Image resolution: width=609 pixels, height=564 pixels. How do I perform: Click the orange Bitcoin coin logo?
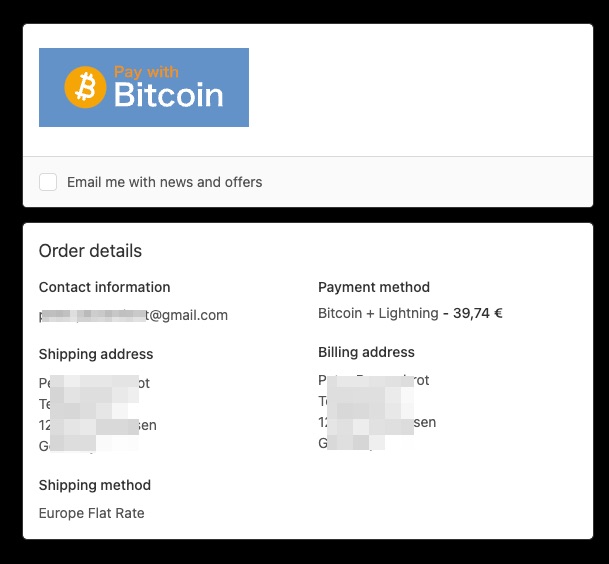(85, 87)
